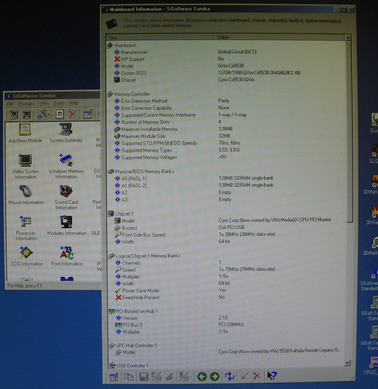Open the Help menu in Sandra
This screenshot has width=378, height=389.
pyautogui.click(x=73, y=104)
